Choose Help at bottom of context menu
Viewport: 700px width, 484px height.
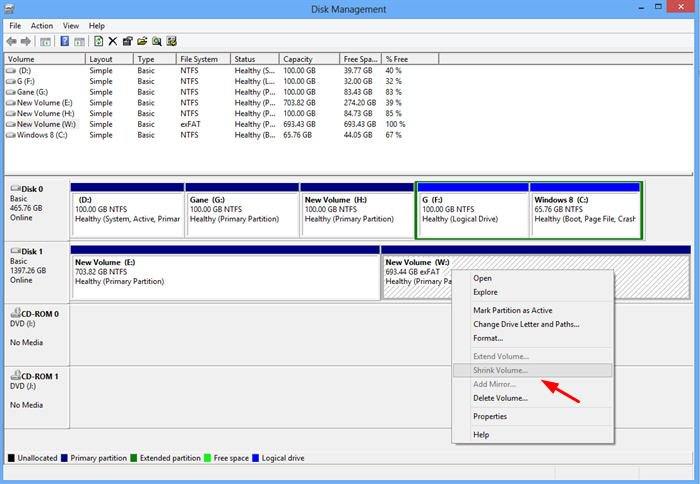533,434
